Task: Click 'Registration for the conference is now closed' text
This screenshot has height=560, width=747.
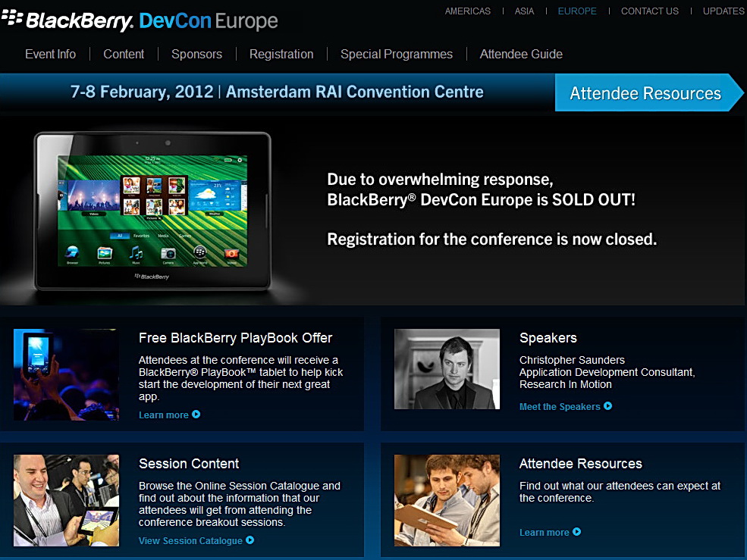Action: pos(491,239)
